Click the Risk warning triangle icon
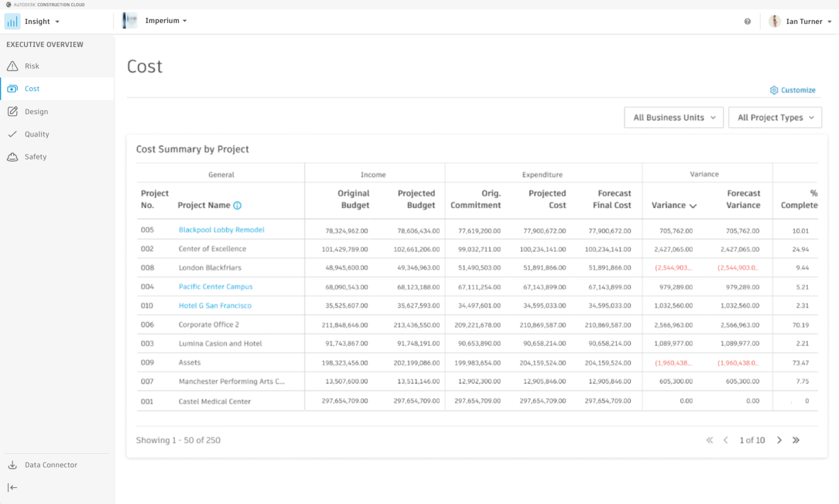This screenshot has height=504, width=839. 13,66
